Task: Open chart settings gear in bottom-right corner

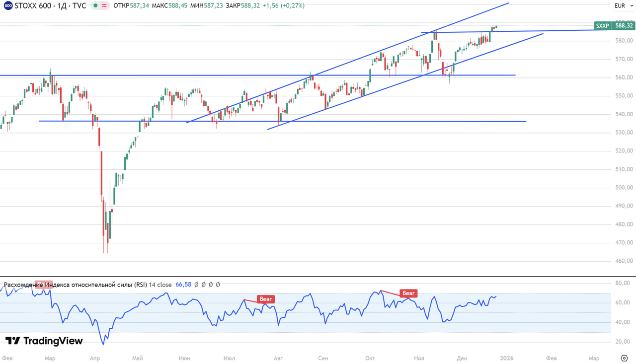Action: pos(625,358)
